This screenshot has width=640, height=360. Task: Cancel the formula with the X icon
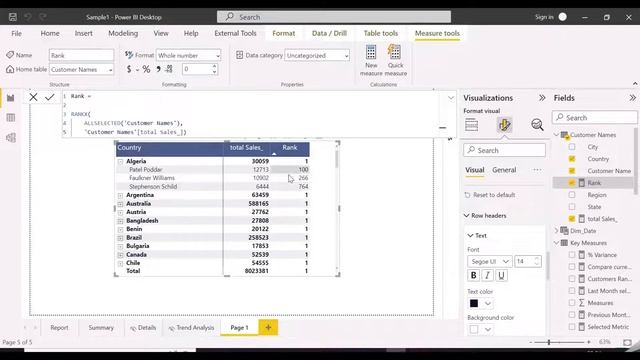(33, 97)
